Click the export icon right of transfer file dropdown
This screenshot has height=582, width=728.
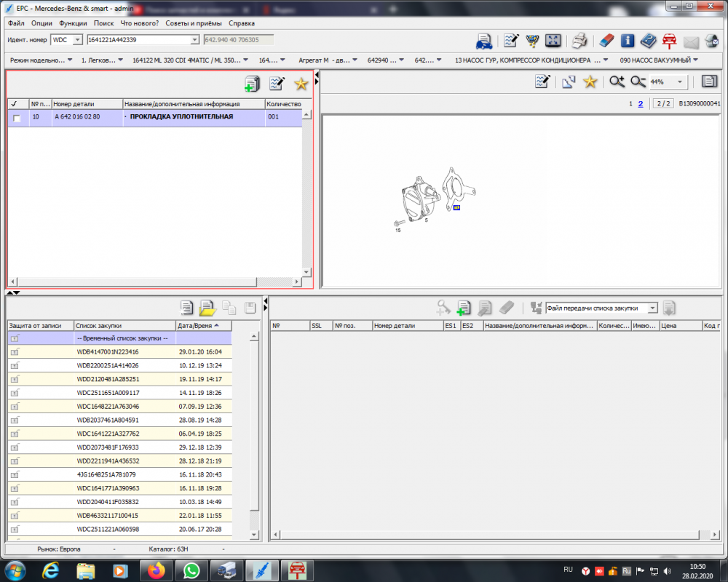coord(669,308)
